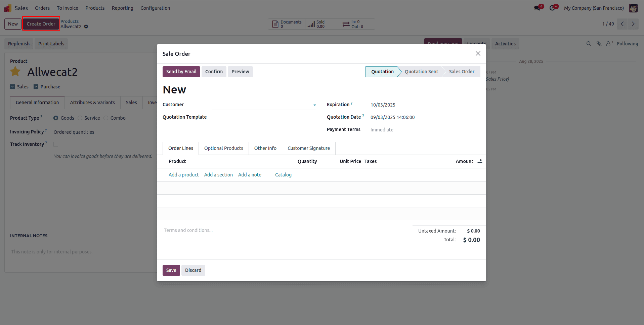The width and height of the screenshot is (644, 325).
Task: Open the Sales app home icon
Action: (x=7, y=8)
